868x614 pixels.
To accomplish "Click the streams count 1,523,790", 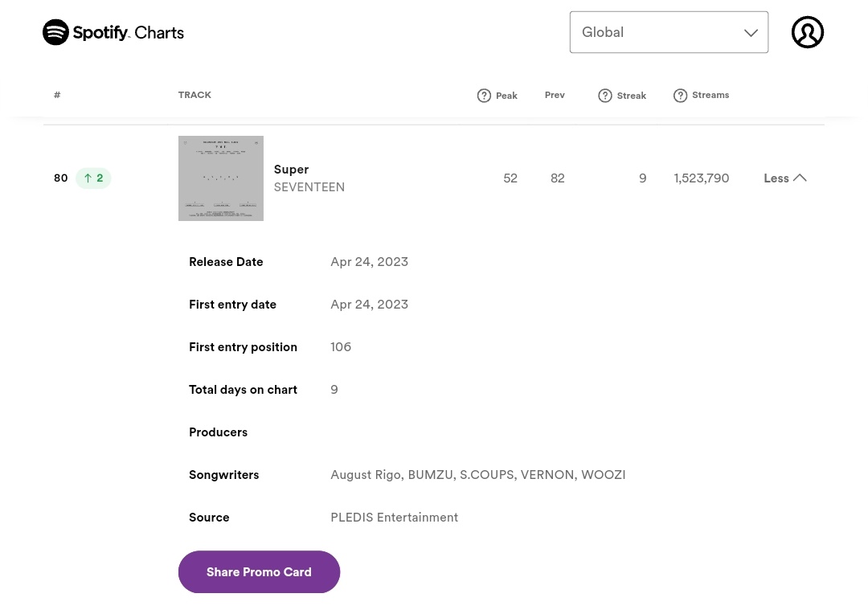I will coord(702,178).
